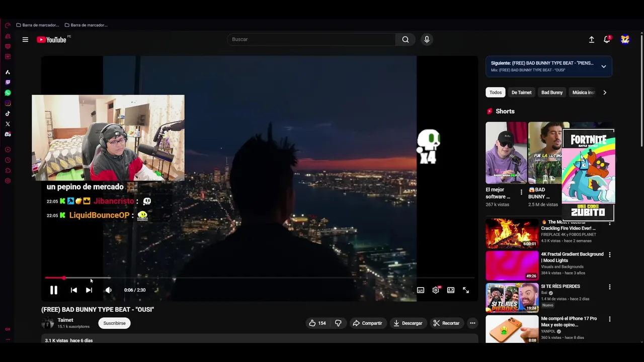Open options for iPhone 17 Pro video

coord(610,319)
